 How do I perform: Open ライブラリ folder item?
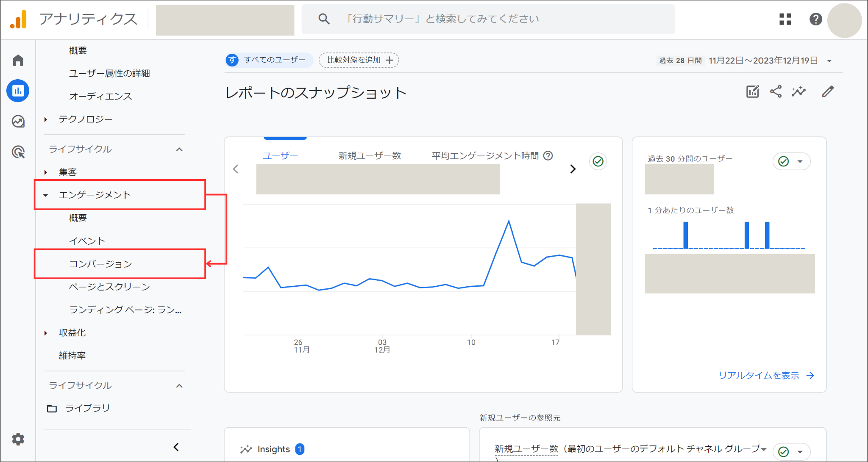point(79,408)
